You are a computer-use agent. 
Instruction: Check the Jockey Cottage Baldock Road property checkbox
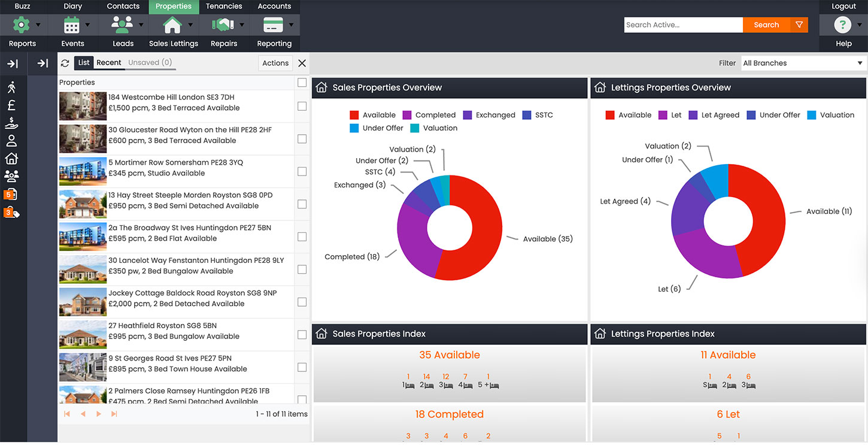[302, 301]
